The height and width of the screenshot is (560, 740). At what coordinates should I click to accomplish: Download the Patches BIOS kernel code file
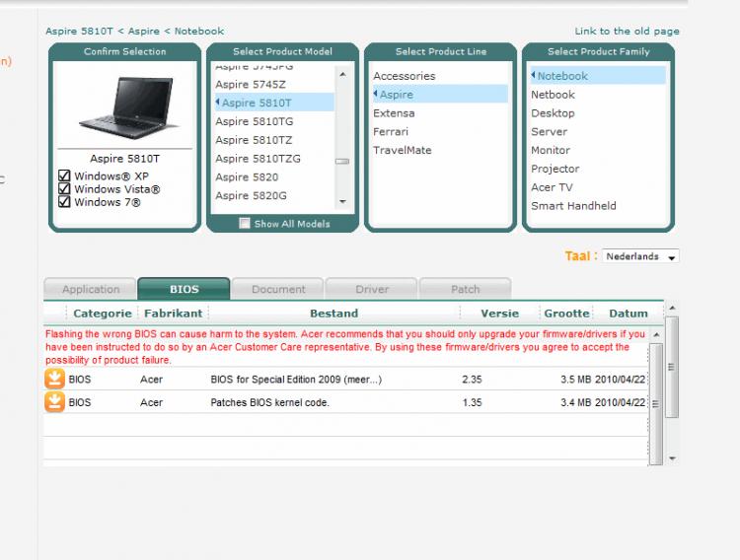tap(54, 402)
